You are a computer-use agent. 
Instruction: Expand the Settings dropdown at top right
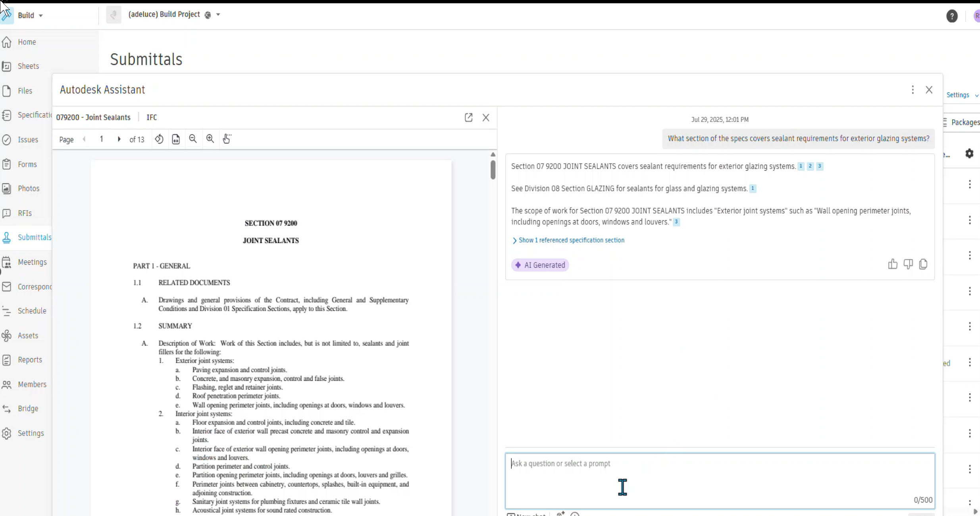coord(962,95)
